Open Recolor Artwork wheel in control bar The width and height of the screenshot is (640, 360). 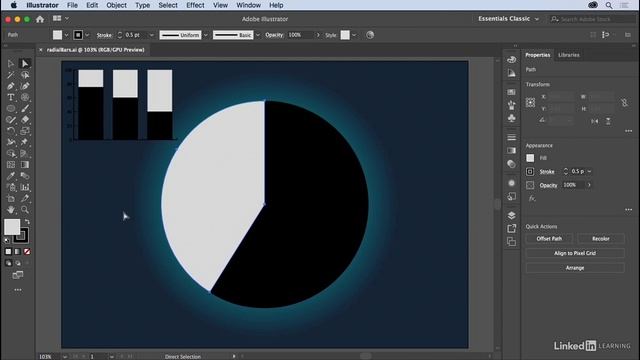point(370,35)
